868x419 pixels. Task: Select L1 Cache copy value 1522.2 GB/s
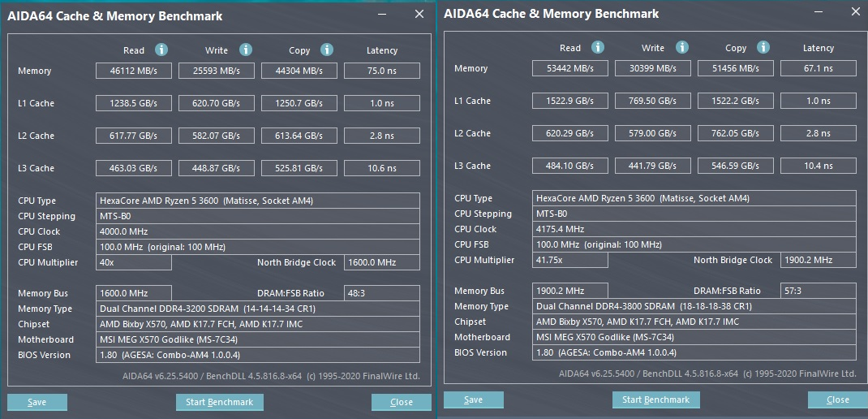(736, 101)
